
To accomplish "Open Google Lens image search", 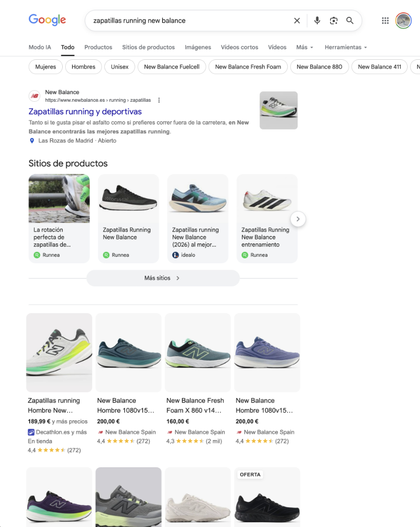I will (x=334, y=21).
